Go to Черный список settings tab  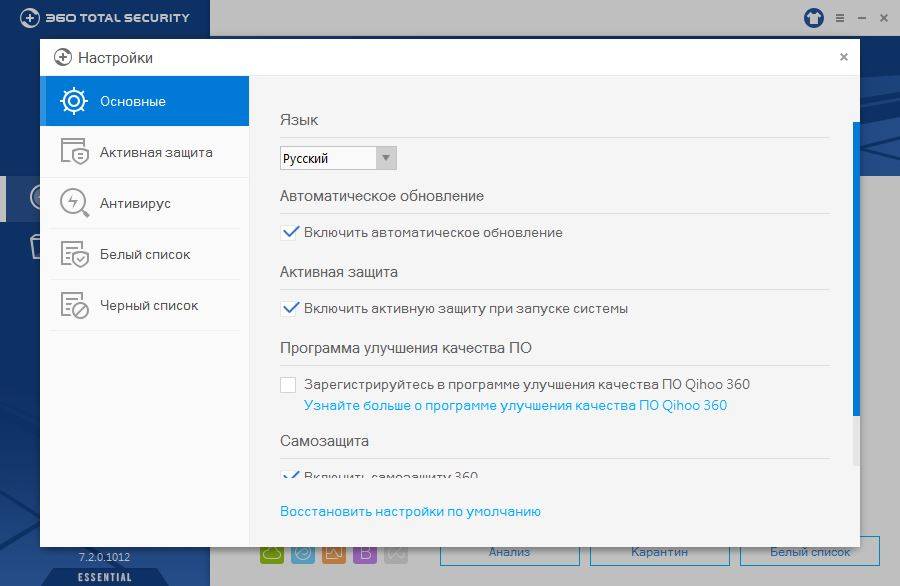[x=145, y=305]
